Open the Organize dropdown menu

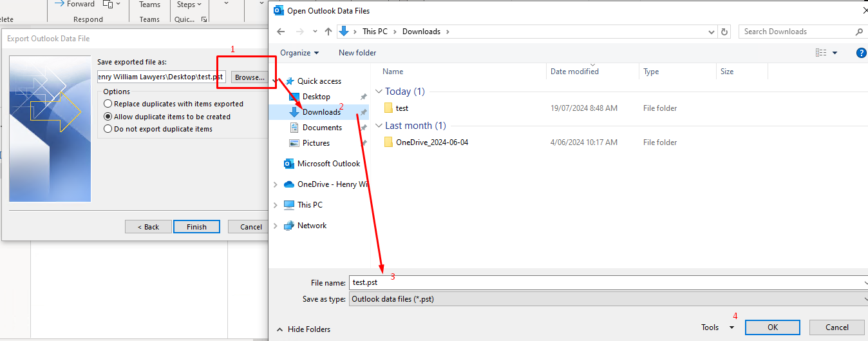click(299, 53)
